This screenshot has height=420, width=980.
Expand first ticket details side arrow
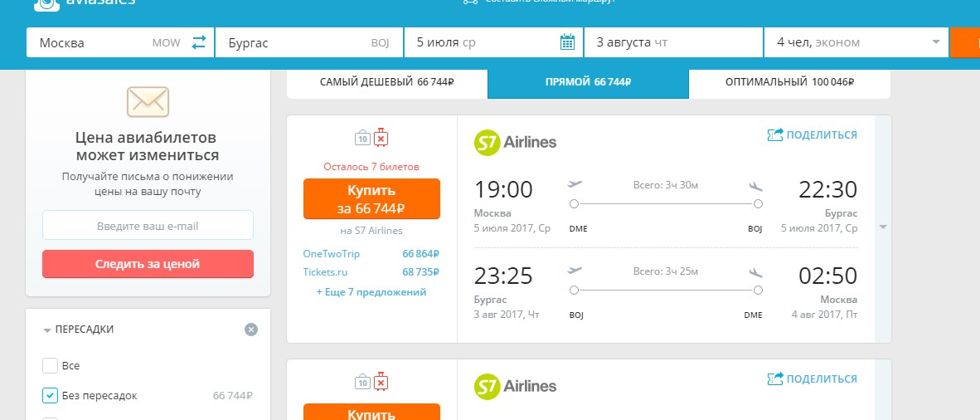coord(883,227)
